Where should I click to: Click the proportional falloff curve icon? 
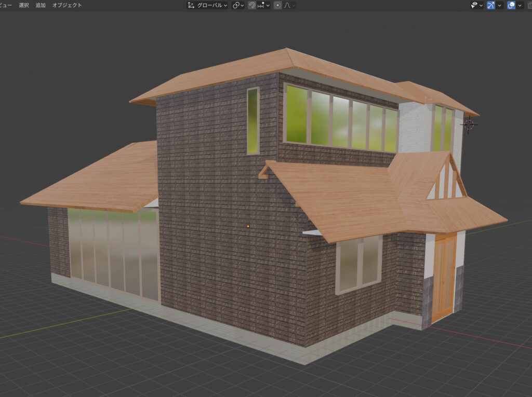coord(287,5)
